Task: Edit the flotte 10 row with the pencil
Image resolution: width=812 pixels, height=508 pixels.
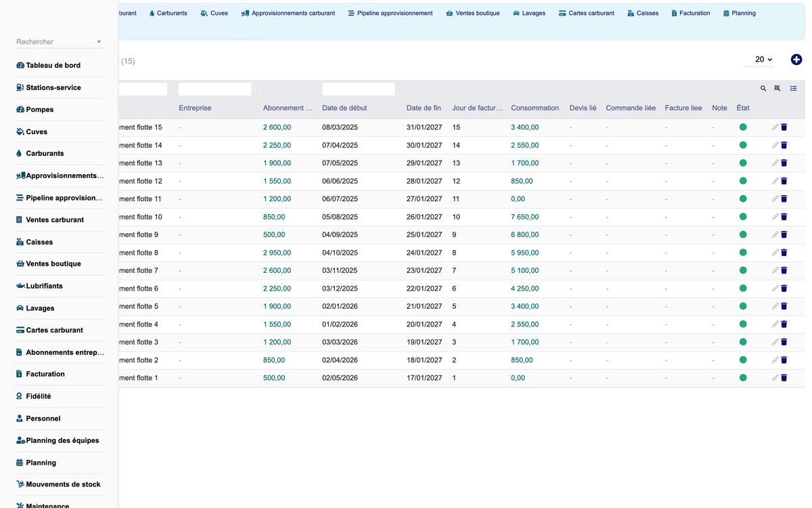Action: pos(775,217)
